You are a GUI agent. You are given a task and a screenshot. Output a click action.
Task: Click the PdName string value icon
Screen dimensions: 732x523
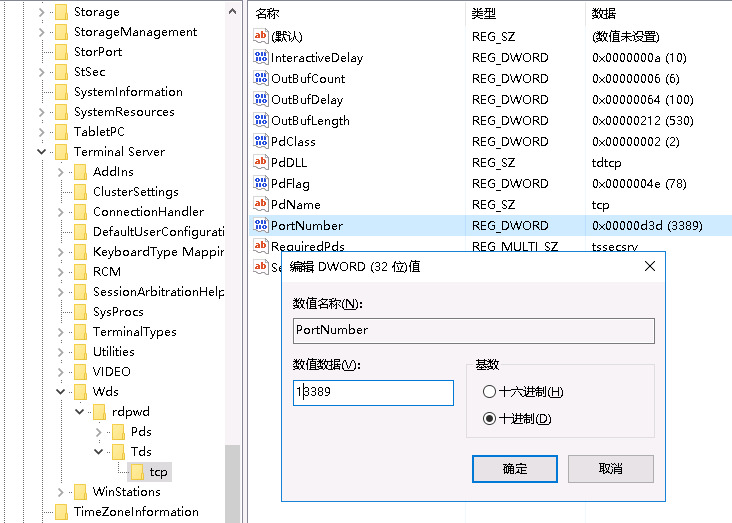coord(260,204)
